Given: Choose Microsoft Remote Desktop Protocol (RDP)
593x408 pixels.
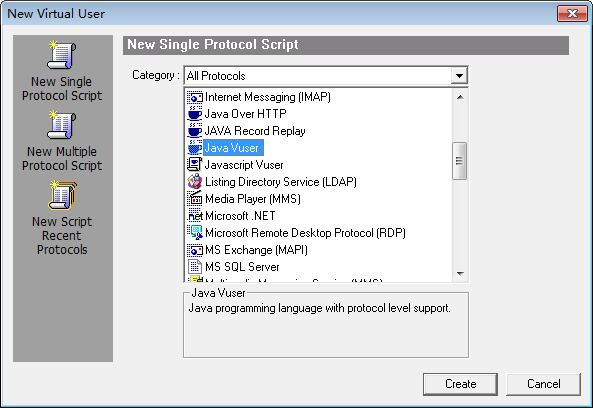Looking at the screenshot, I should pos(305,233).
